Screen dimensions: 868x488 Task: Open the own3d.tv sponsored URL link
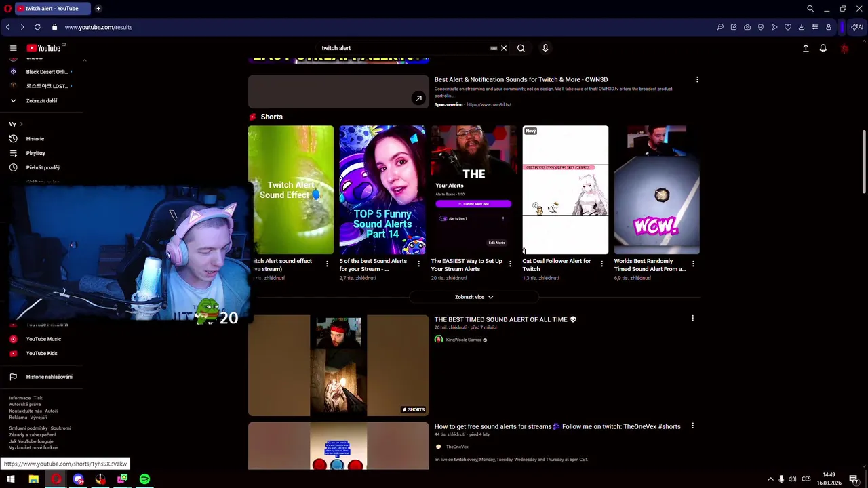[489, 104]
